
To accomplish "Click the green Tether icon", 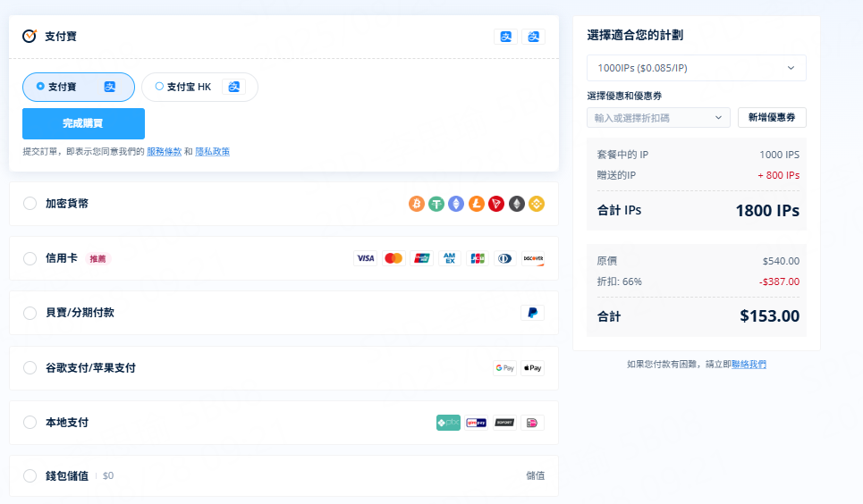I will (436, 204).
